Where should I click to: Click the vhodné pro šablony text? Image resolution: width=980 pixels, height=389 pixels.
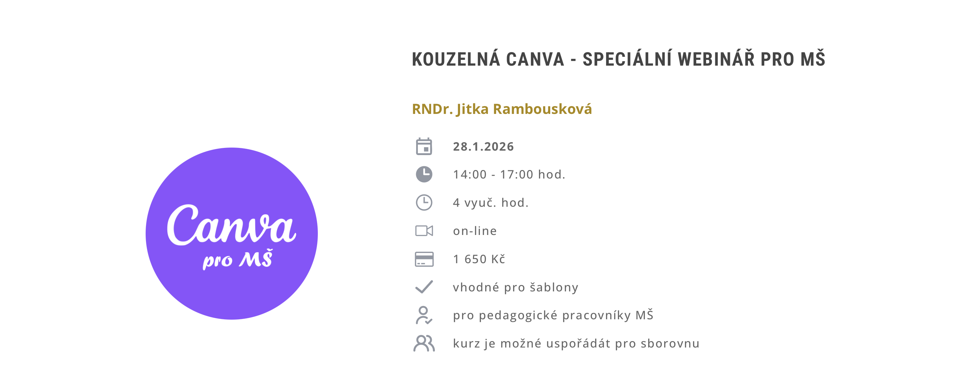pos(516,287)
